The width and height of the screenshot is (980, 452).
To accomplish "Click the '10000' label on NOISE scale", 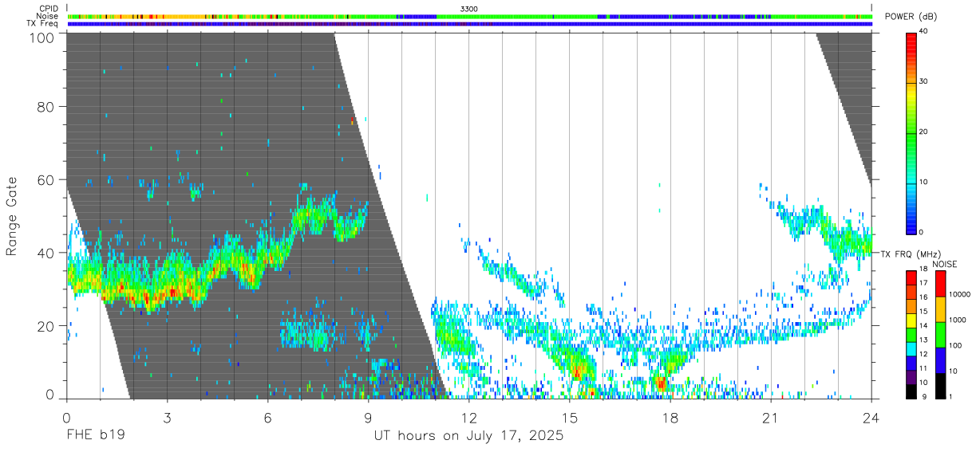I will coord(959,295).
